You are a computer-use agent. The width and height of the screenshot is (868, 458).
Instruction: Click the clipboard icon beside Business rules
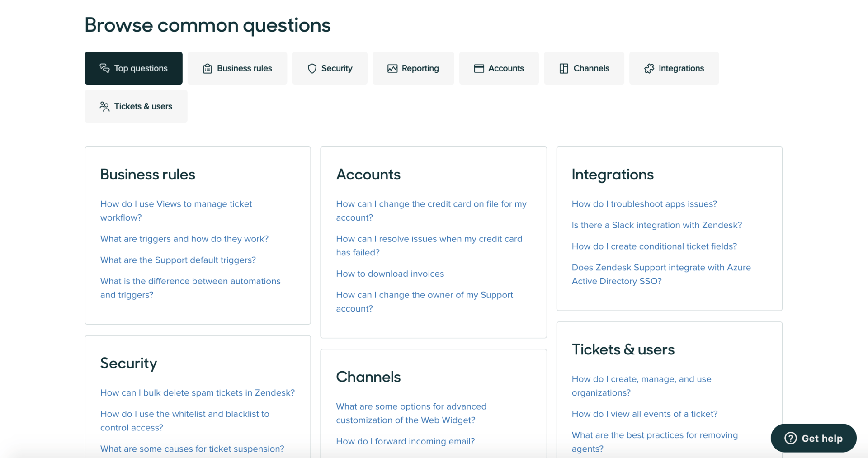coord(207,68)
